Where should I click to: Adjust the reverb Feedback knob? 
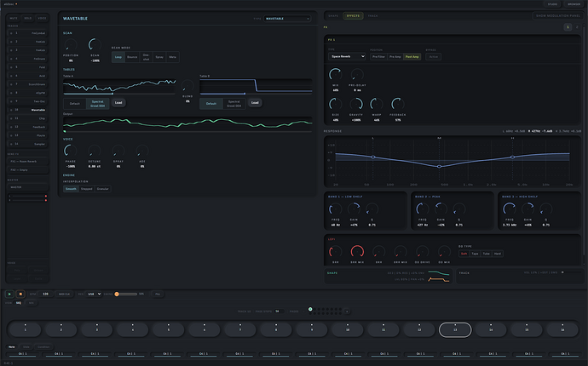coord(397,104)
